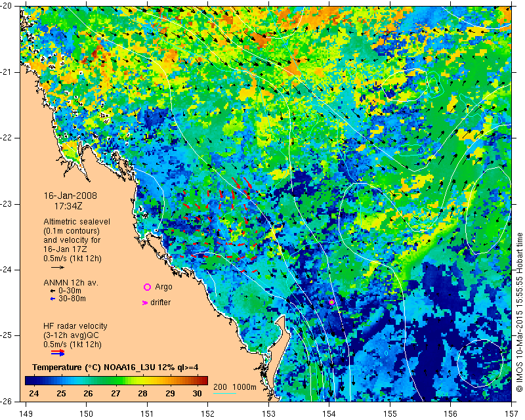Click the red and blue HF radar scale arrows
This screenshot has height=420, width=525.
click(58, 352)
